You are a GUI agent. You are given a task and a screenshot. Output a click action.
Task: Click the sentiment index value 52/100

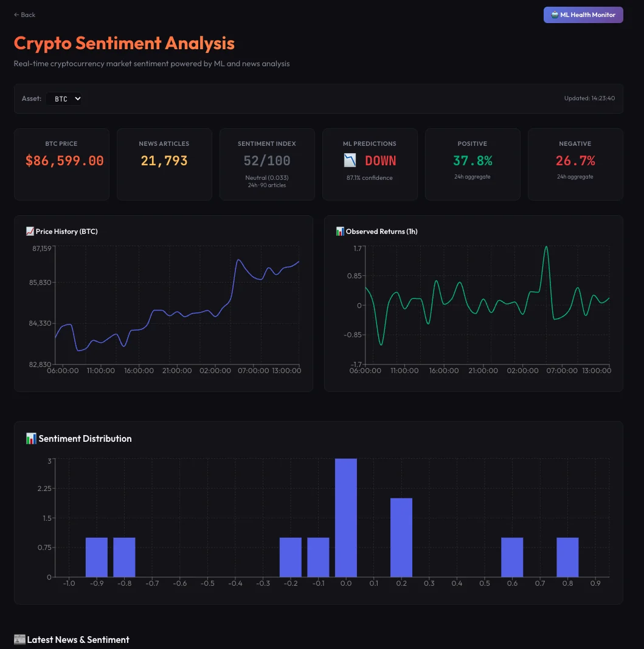point(267,160)
